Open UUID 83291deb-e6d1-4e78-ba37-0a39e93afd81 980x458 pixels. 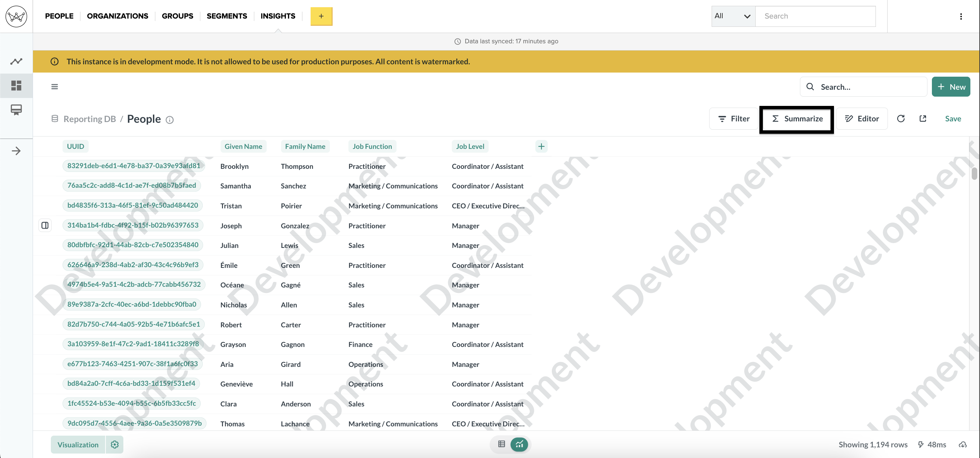[134, 166]
